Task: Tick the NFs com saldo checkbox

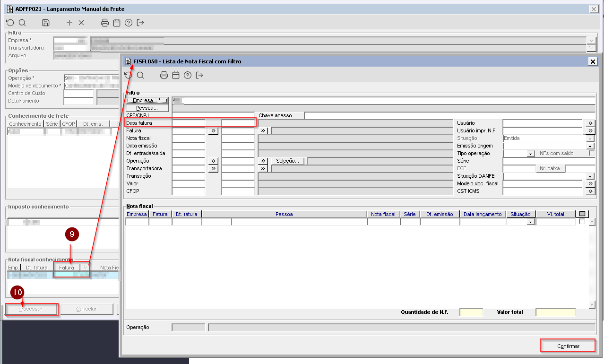Action: point(592,153)
